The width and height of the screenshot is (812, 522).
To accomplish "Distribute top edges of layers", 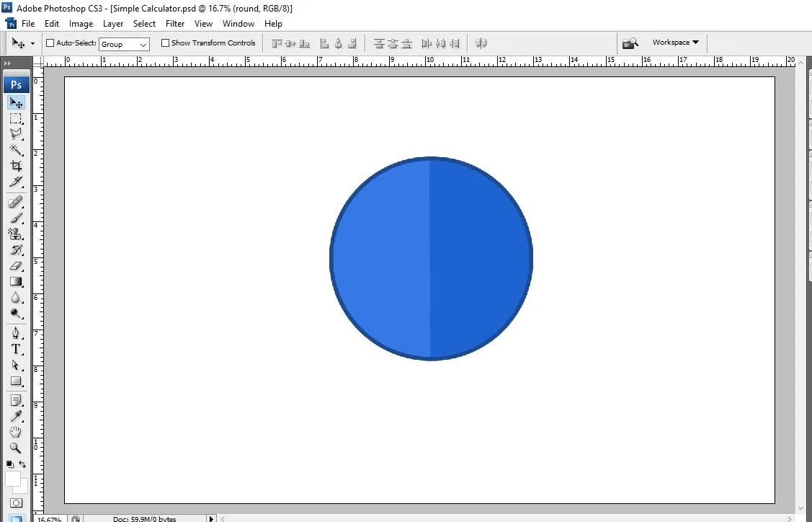I will coord(379,43).
